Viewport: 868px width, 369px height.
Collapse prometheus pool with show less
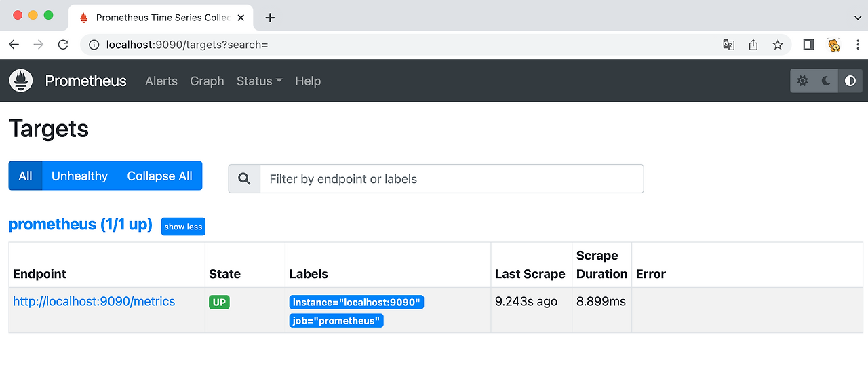point(183,227)
